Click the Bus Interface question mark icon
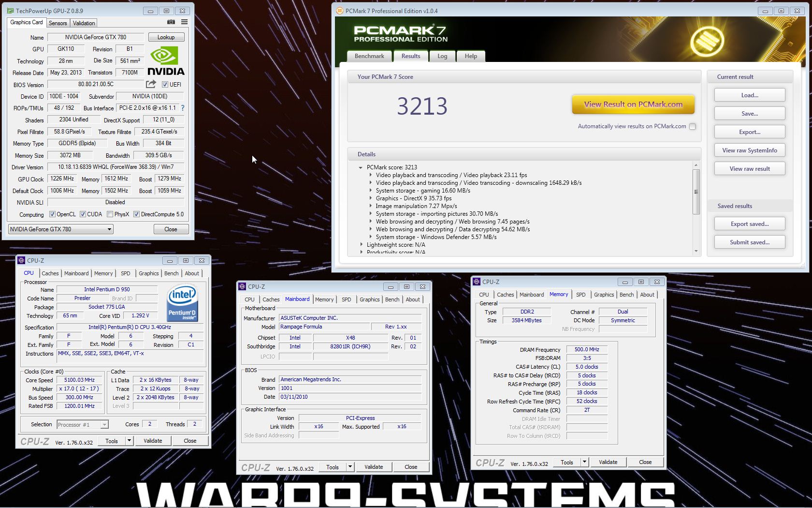 pyautogui.click(x=182, y=108)
